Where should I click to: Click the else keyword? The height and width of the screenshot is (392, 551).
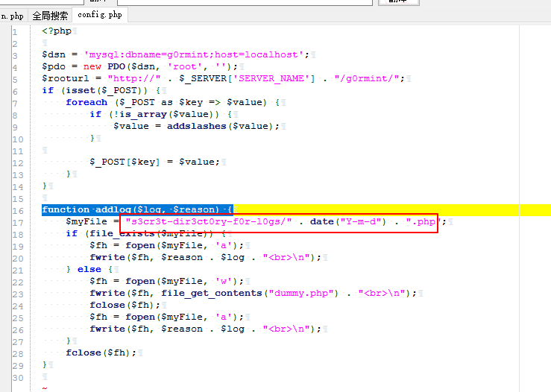89,270
